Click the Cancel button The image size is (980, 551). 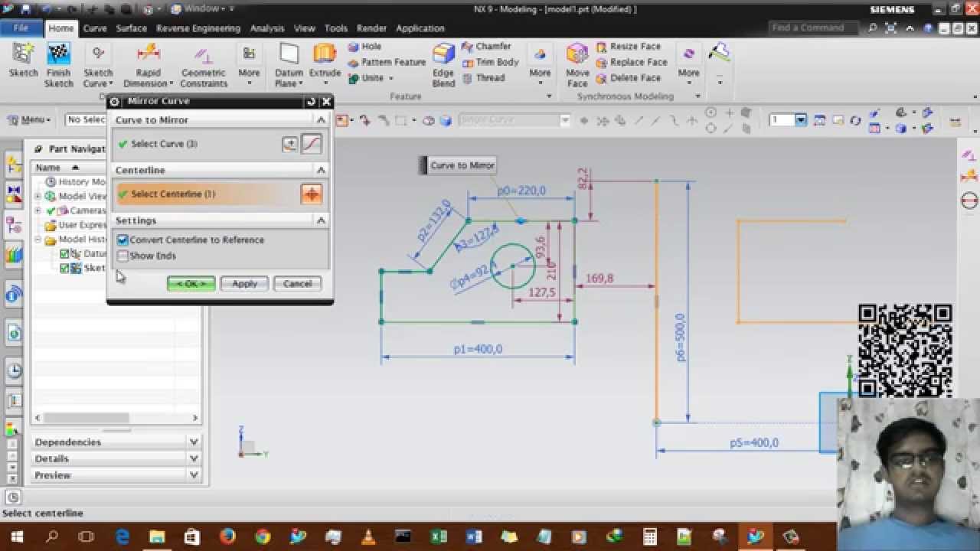[297, 284]
